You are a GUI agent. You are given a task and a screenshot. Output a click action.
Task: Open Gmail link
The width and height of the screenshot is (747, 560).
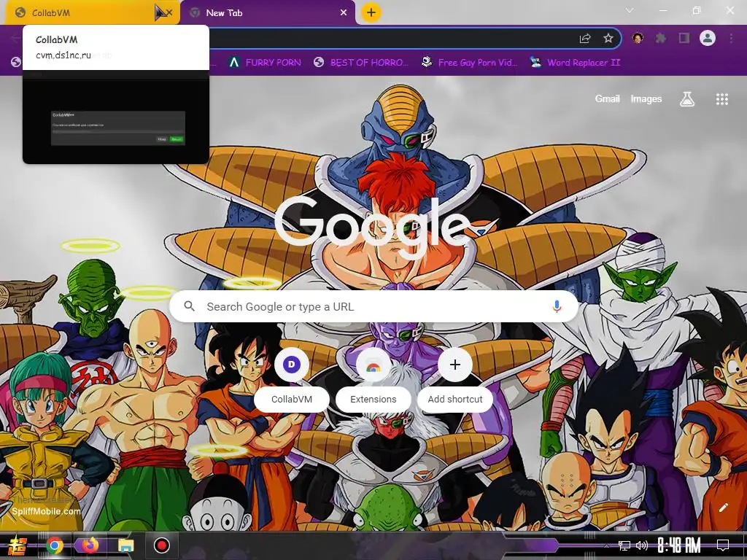point(608,98)
